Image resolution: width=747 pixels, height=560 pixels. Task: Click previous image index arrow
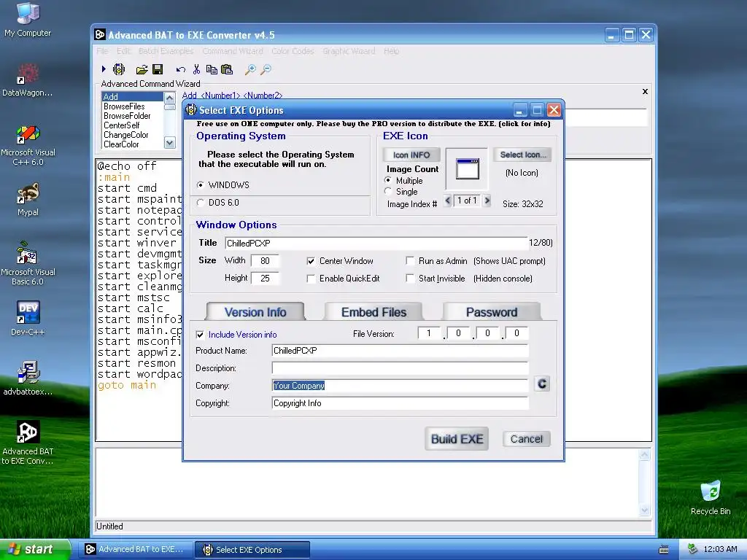point(447,201)
